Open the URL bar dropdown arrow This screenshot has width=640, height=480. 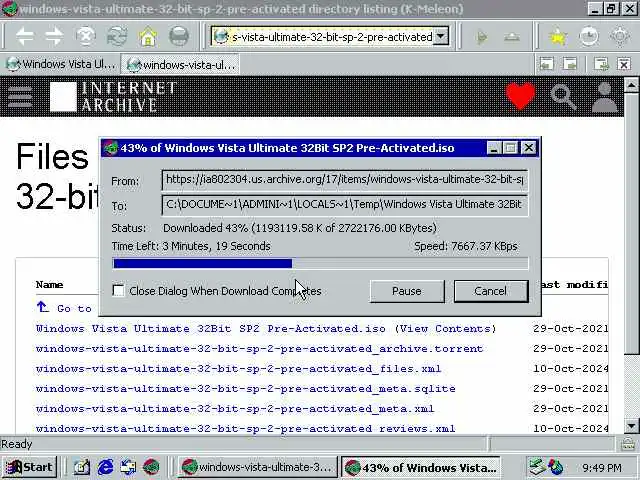pyautogui.click(x=441, y=37)
